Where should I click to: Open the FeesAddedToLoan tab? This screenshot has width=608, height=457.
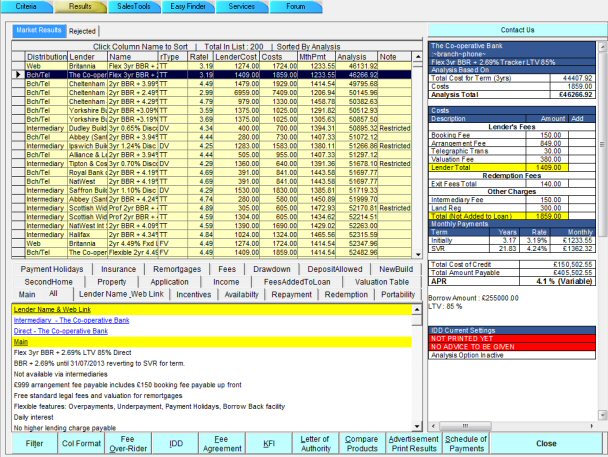[x=297, y=282]
